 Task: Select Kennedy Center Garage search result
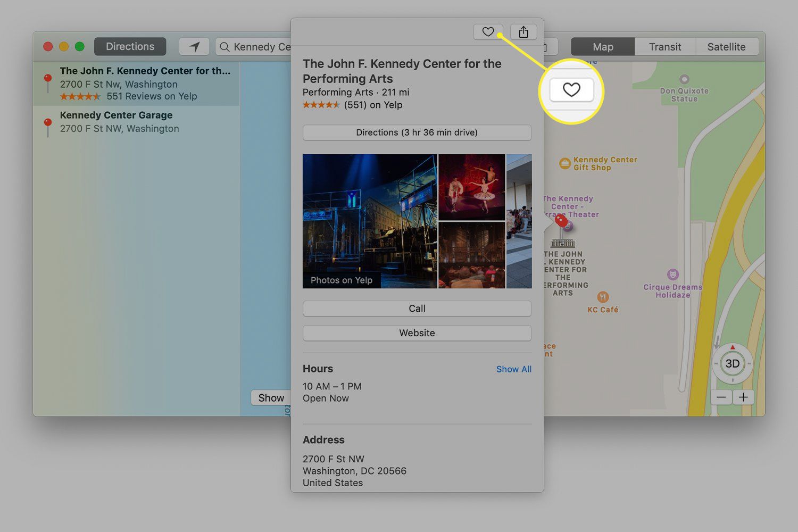pyautogui.click(x=136, y=122)
